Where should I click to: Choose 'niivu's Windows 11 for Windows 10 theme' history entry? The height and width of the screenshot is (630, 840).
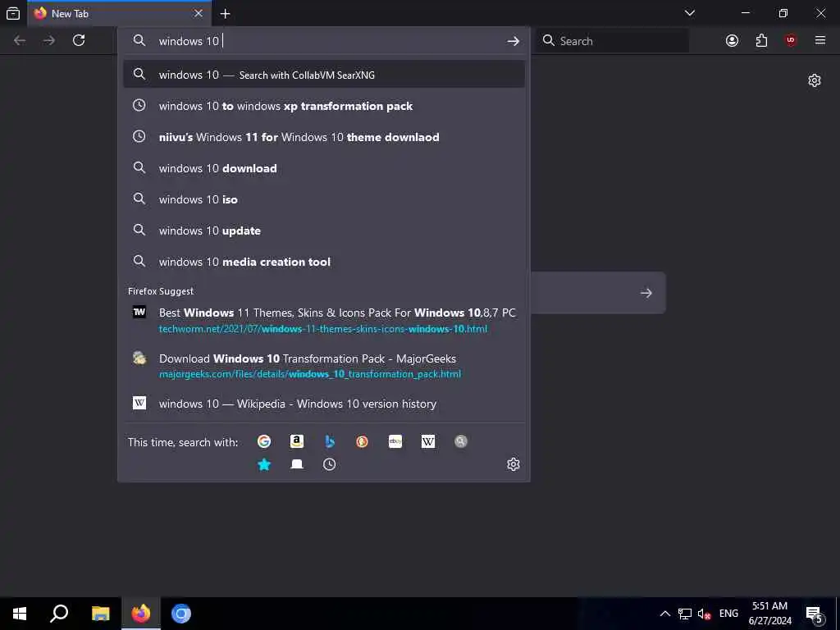tap(324, 137)
